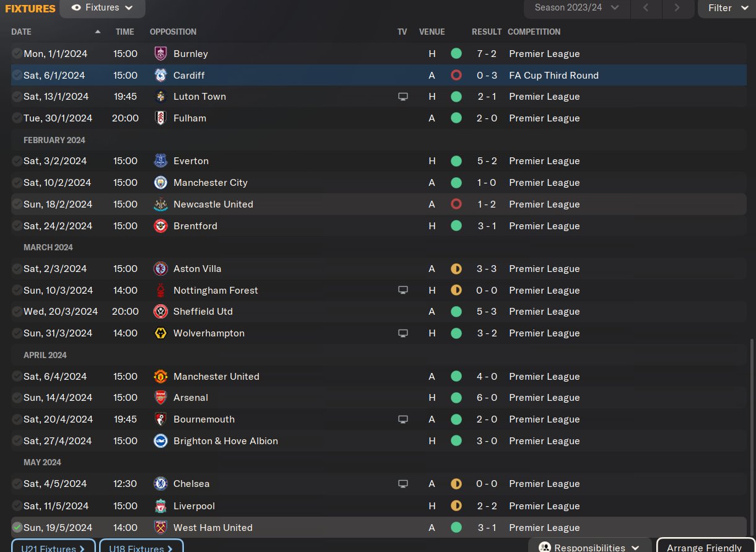Toggle checkmark beside Everton fixture on 3/2/2024
The height and width of the screenshot is (552, 756).
click(x=17, y=161)
